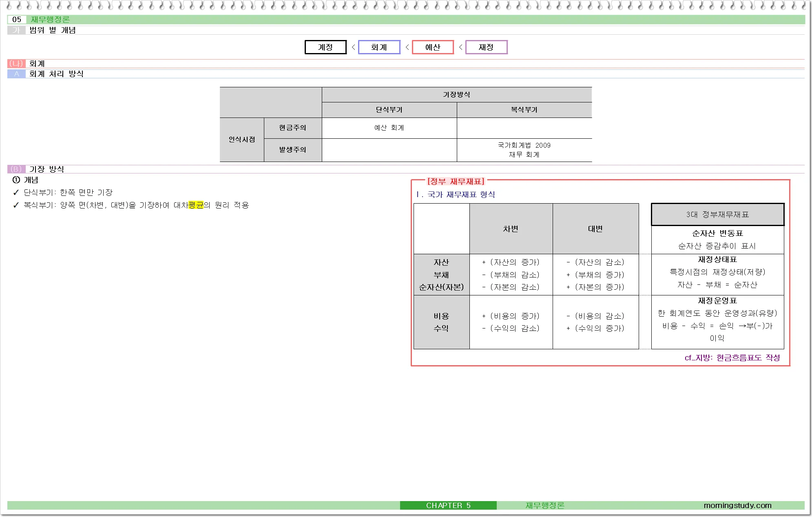Viewport: 812px width, 517px height.
Task: Click the highlighted word 평균
Action: pyautogui.click(x=196, y=205)
